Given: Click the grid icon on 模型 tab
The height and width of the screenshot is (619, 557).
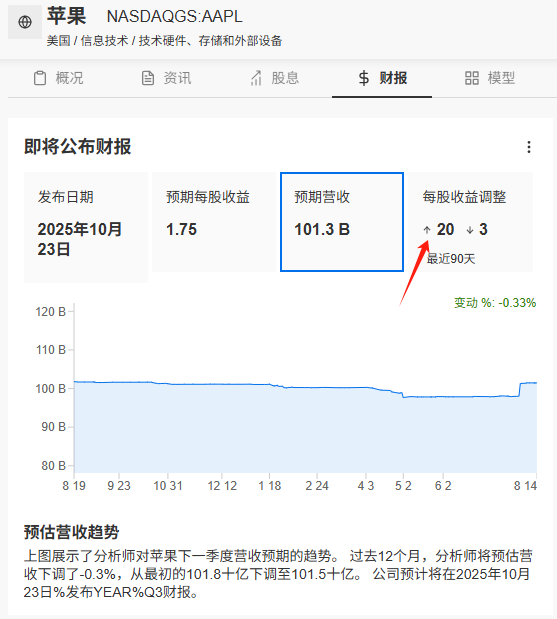Looking at the screenshot, I should tap(472, 78).
